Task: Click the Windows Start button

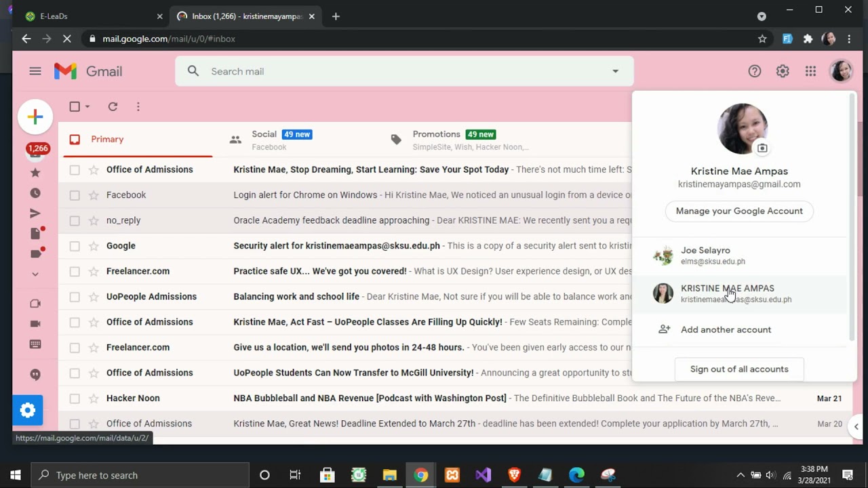Action: [x=16, y=475]
